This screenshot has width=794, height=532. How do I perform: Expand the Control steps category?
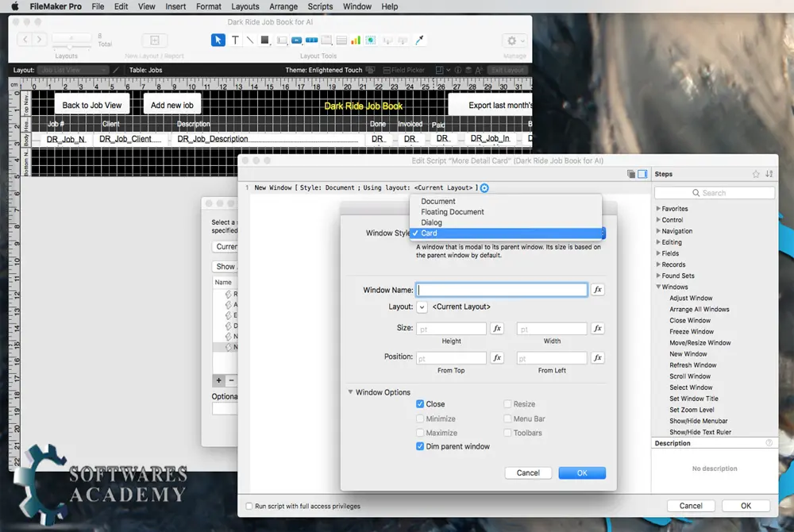658,220
